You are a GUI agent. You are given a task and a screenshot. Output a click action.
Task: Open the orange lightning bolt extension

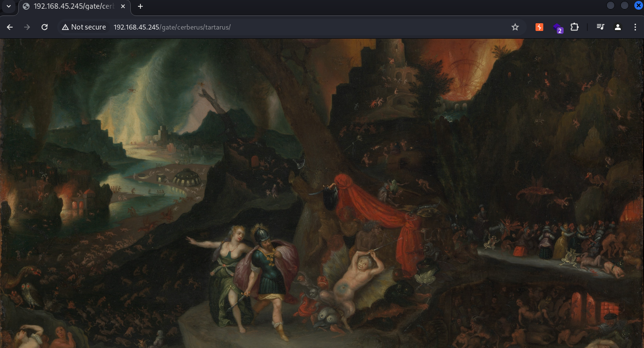click(x=539, y=27)
